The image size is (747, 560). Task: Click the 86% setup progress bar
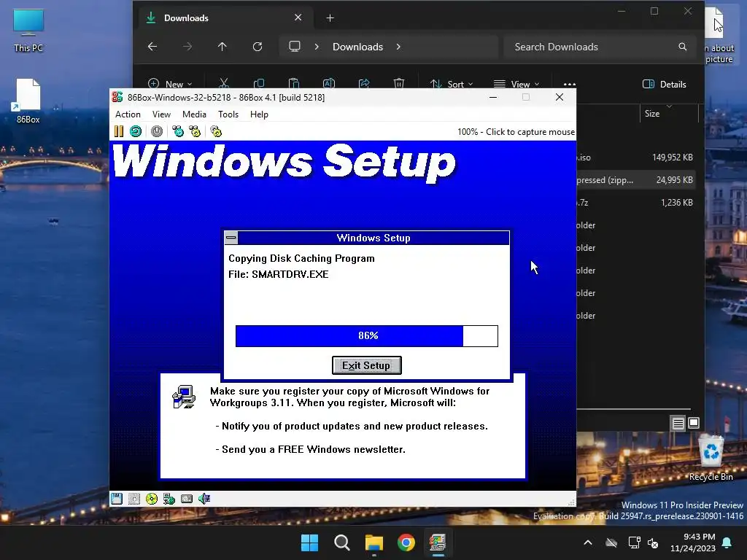click(367, 335)
